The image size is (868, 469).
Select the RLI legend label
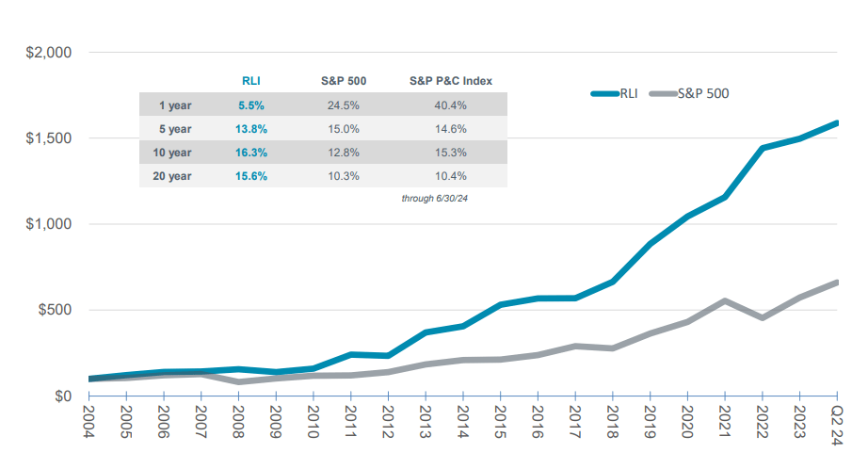tap(629, 93)
